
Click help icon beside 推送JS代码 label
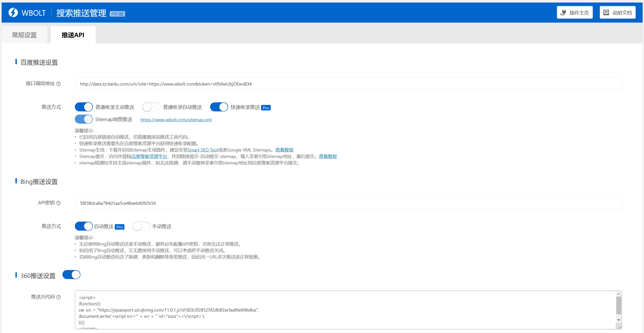point(59,297)
